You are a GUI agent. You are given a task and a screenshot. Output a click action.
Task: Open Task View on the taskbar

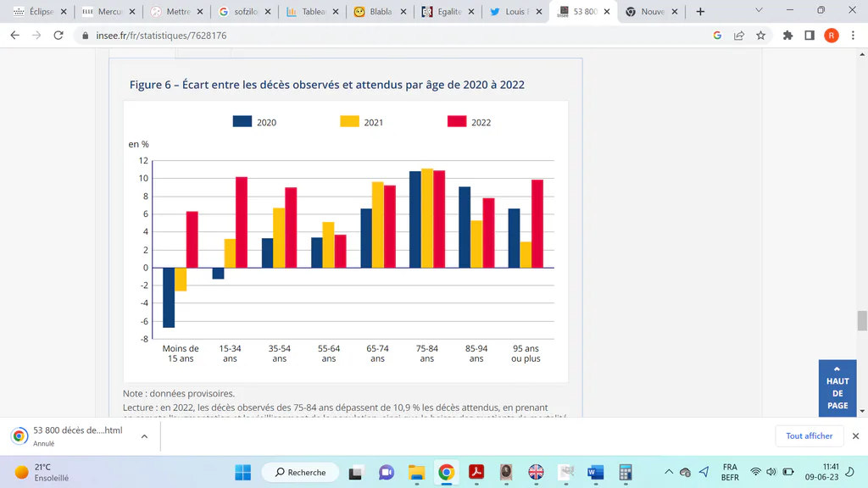[355, 472]
